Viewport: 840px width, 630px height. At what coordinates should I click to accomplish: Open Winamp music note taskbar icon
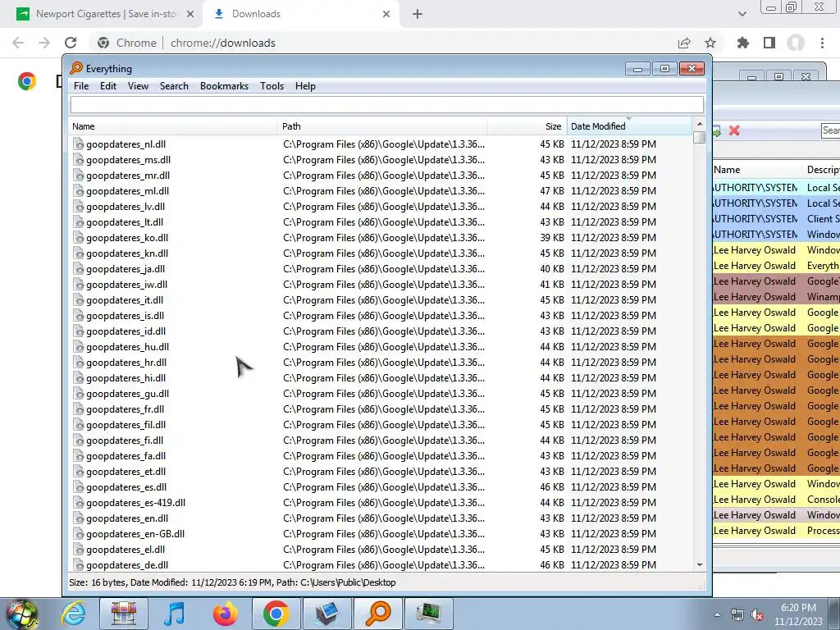pyautogui.click(x=174, y=614)
